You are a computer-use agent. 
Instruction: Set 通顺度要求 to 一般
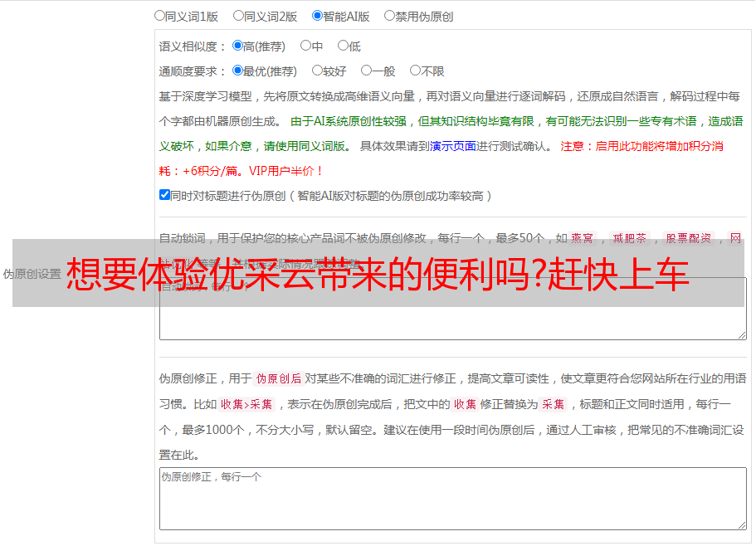pyautogui.click(x=367, y=71)
